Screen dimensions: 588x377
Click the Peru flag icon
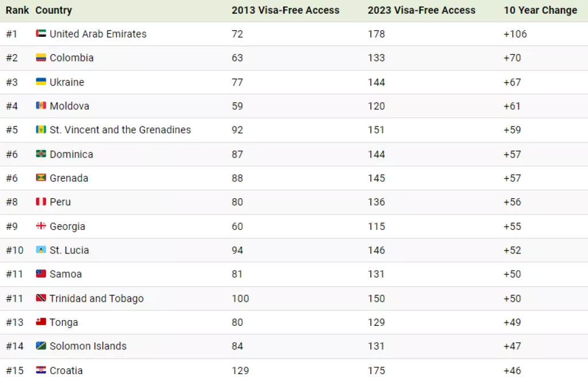click(41, 202)
